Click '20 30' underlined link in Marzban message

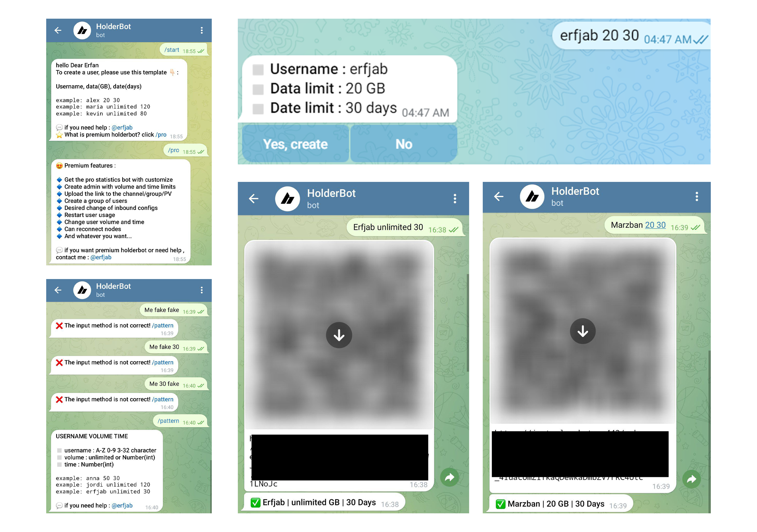(x=655, y=225)
